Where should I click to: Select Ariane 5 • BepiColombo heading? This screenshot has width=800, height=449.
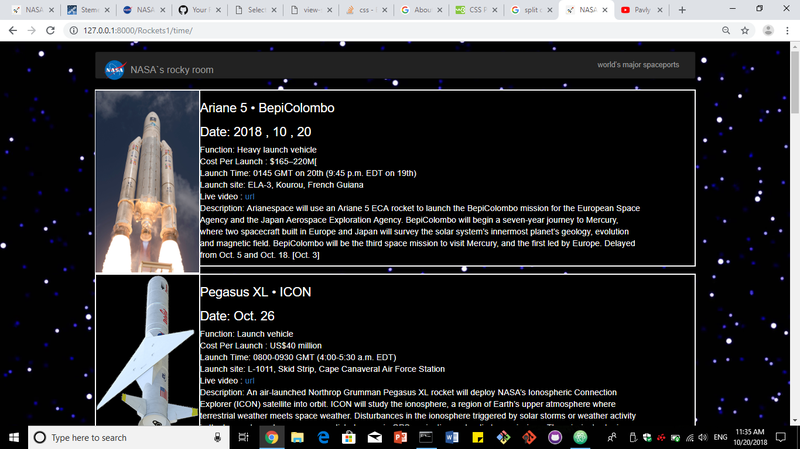(x=267, y=108)
